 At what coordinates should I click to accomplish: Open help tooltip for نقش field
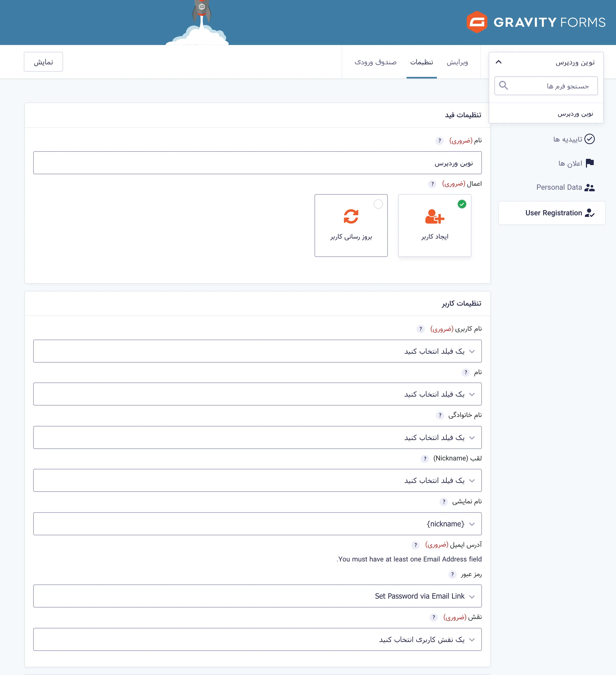click(434, 617)
